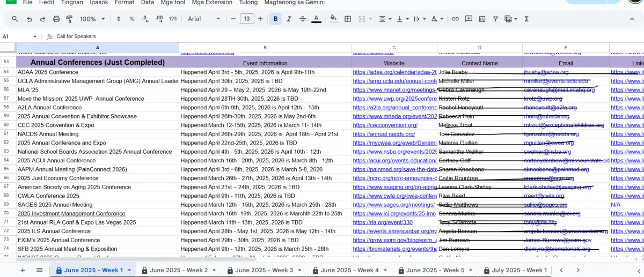Click Magtanong sa Gemini menu item
The width and height of the screenshot is (644, 277).
(x=295, y=3)
